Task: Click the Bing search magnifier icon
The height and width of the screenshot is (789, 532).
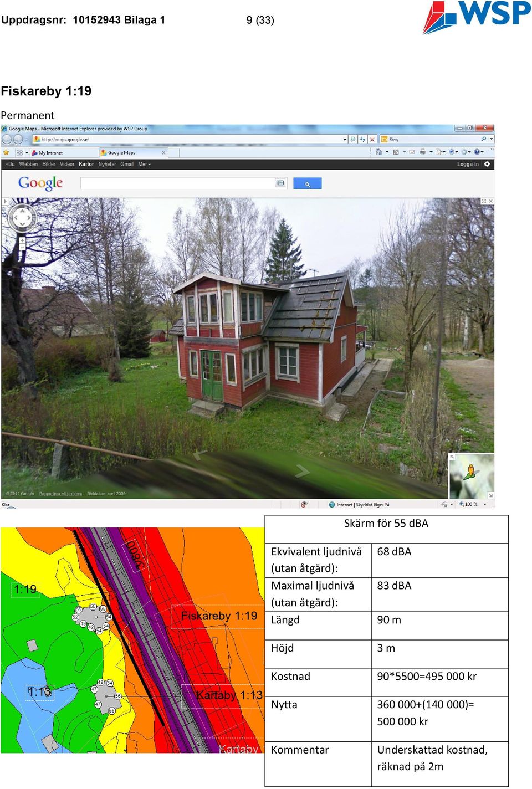Action: tap(484, 140)
